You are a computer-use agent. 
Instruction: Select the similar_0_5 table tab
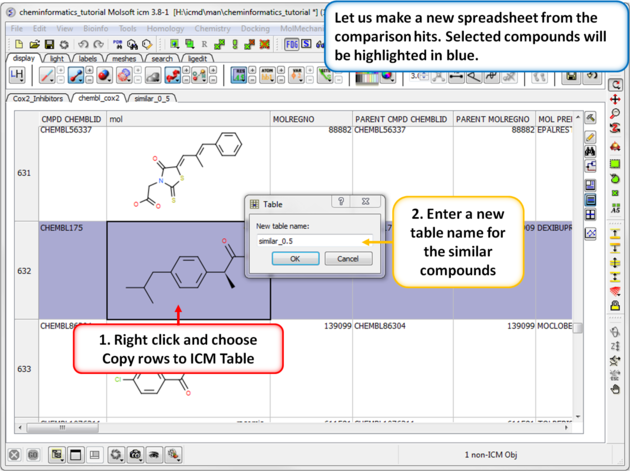pyautogui.click(x=152, y=98)
